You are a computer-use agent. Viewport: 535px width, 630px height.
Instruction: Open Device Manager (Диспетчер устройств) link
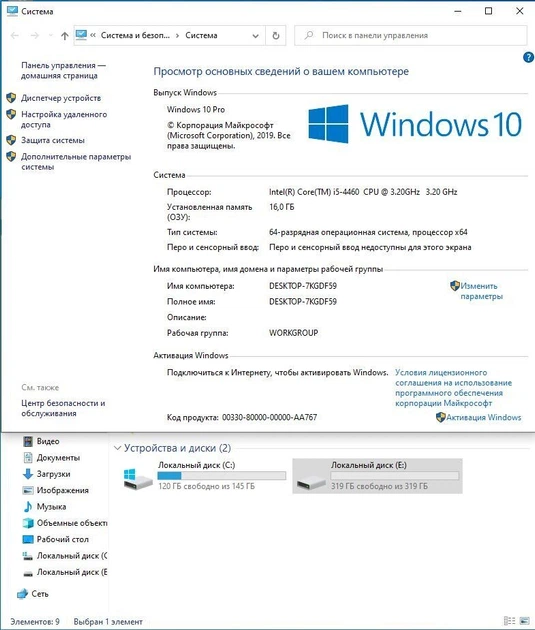click(61, 98)
